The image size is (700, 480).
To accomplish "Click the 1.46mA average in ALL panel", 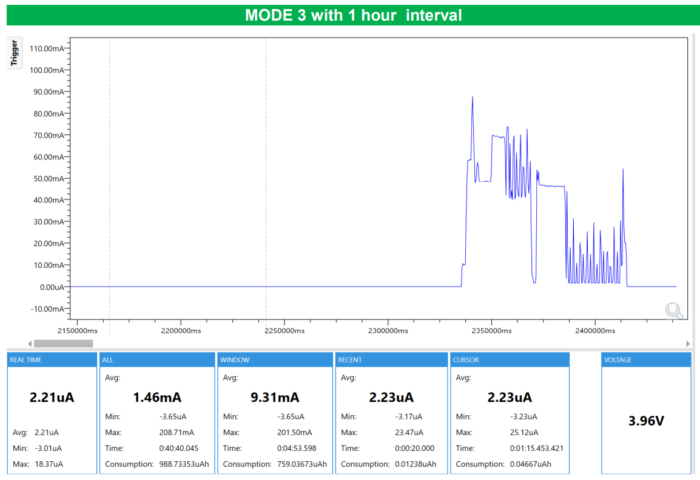I will (x=155, y=396).
